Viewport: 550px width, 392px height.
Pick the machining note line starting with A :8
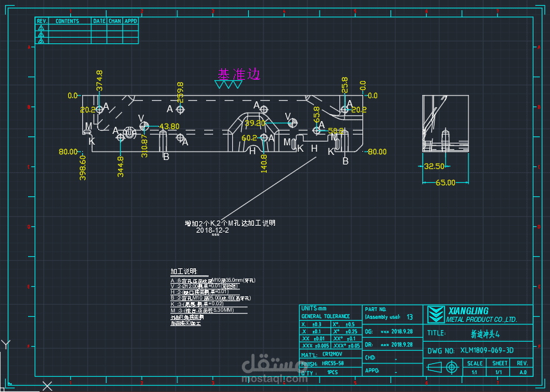tap(213, 280)
